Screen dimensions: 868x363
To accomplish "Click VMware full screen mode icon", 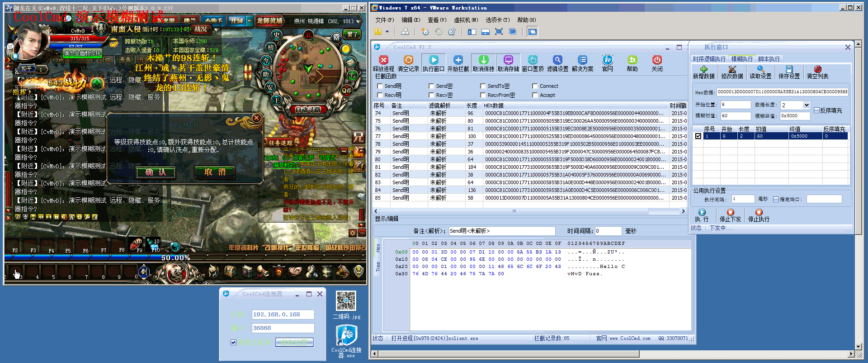I will [x=499, y=32].
